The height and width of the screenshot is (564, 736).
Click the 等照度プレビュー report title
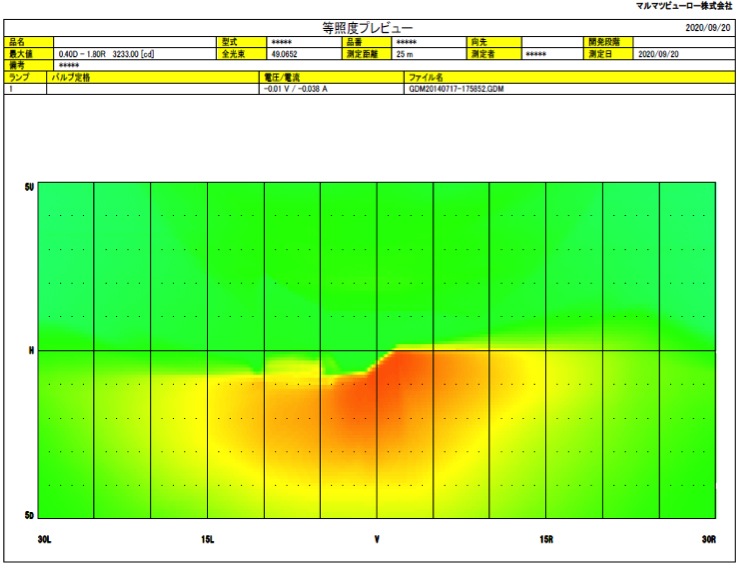pos(367,28)
